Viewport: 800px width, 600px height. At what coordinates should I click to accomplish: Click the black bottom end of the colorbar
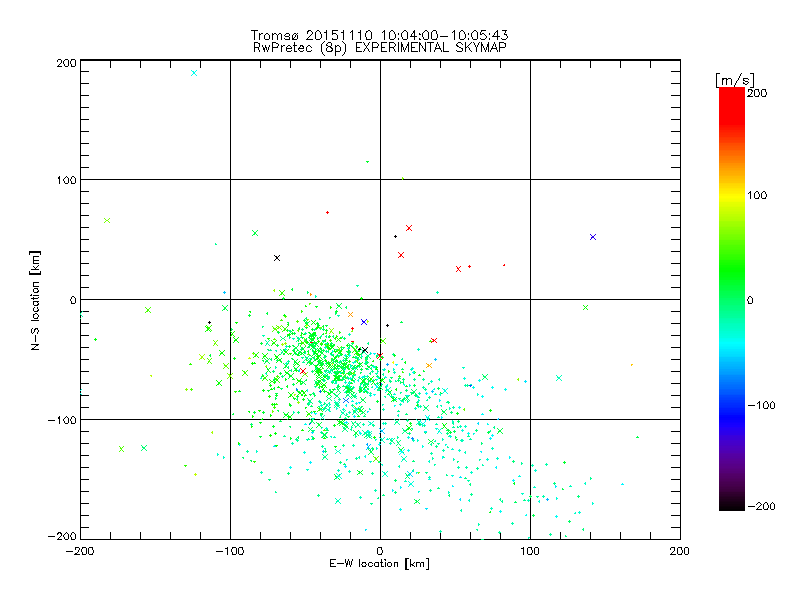pos(732,503)
